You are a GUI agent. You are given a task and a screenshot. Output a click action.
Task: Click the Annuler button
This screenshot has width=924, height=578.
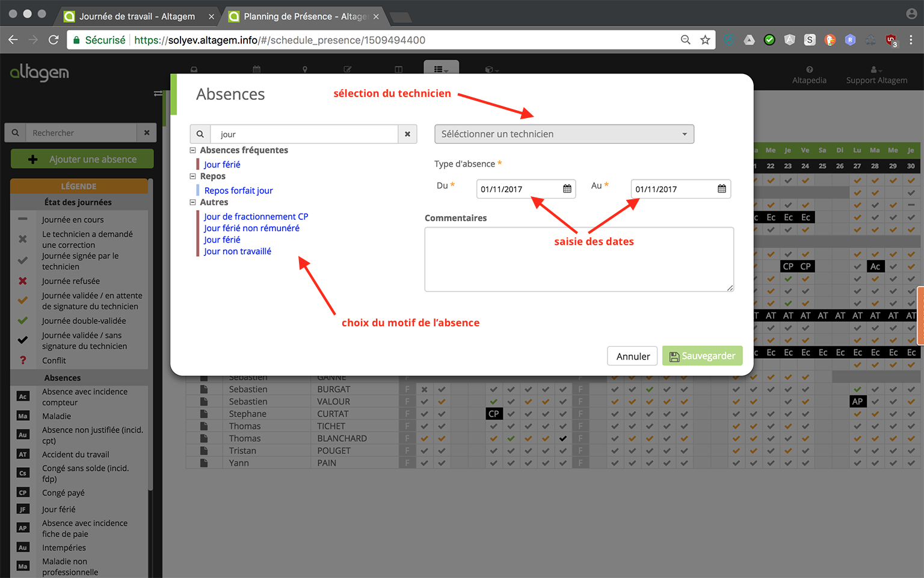click(x=633, y=356)
